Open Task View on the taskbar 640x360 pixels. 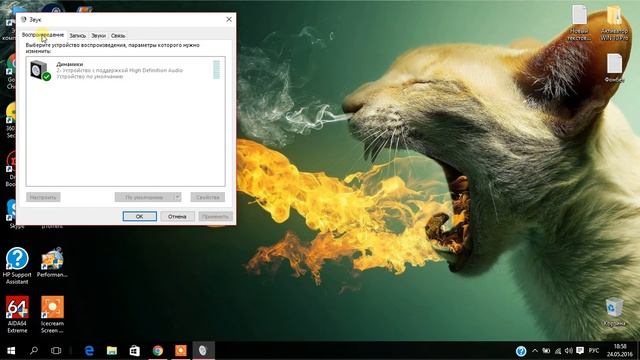click(56, 351)
